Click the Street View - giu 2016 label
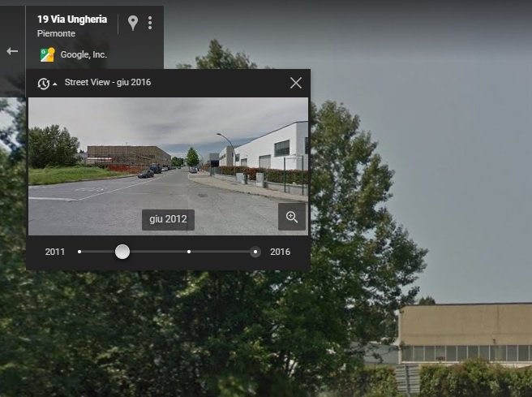This screenshot has height=397, width=532. coord(108,83)
